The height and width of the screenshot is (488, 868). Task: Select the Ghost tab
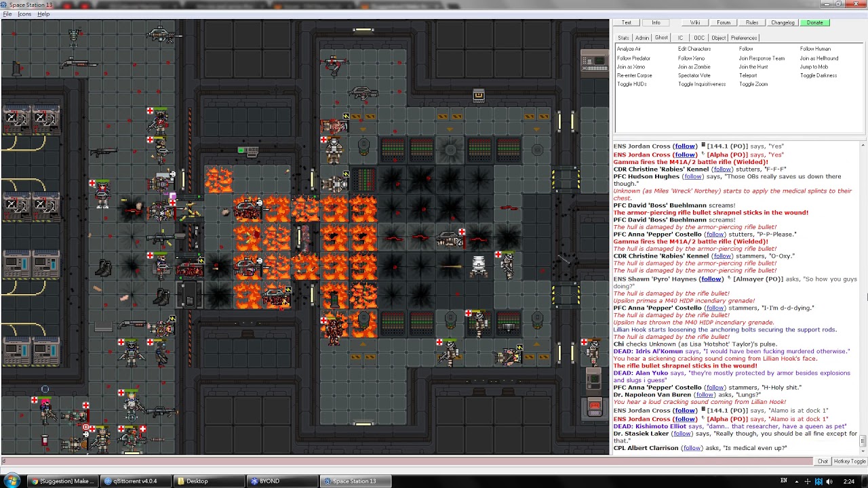[x=661, y=38]
